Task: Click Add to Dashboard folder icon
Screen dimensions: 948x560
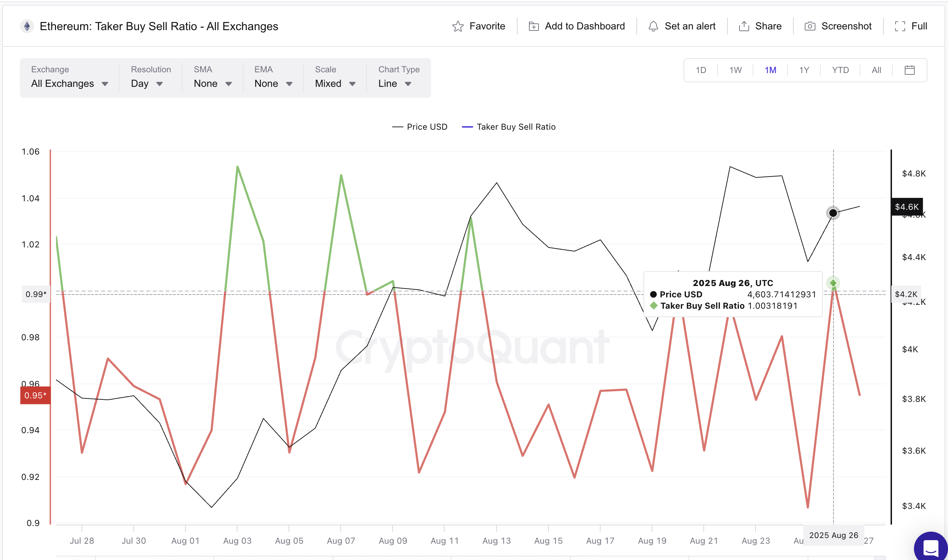Action: point(534,27)
